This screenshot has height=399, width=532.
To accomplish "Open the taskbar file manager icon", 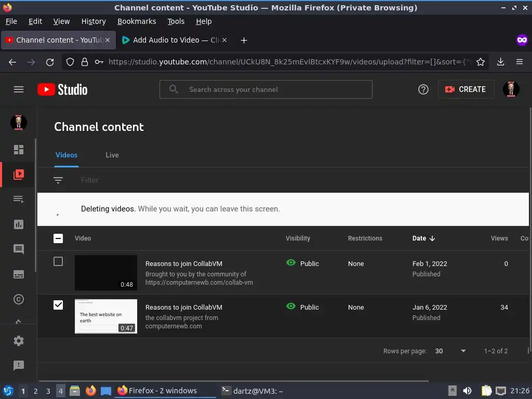I will (x=75, y=391).
